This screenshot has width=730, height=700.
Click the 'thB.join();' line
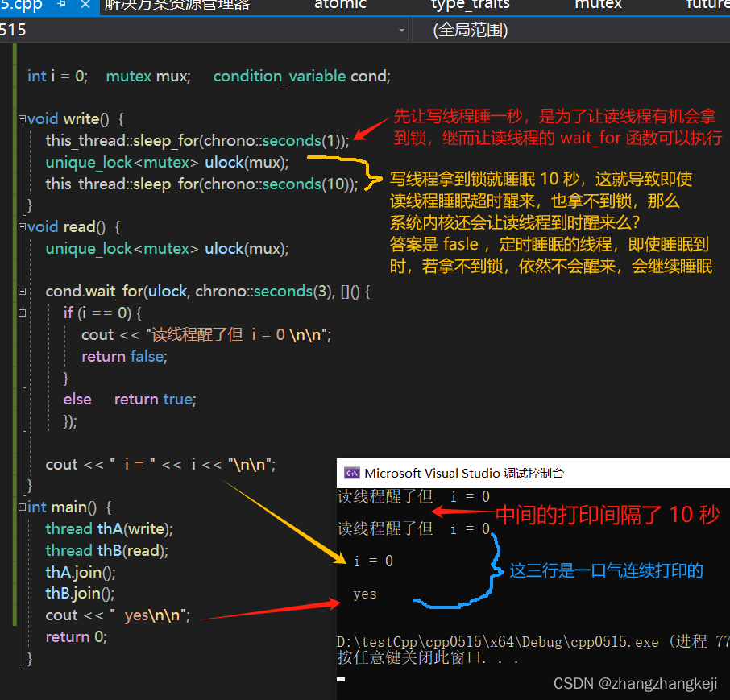coord(80,594)
